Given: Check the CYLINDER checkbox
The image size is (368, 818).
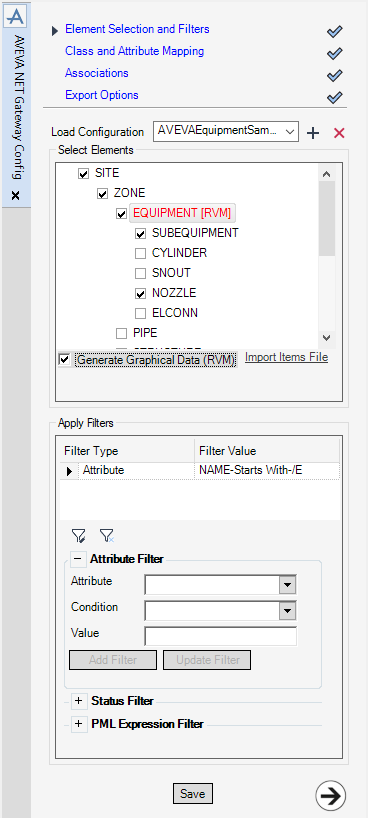Looking at the screenshot, I should [x=140, y=254].
